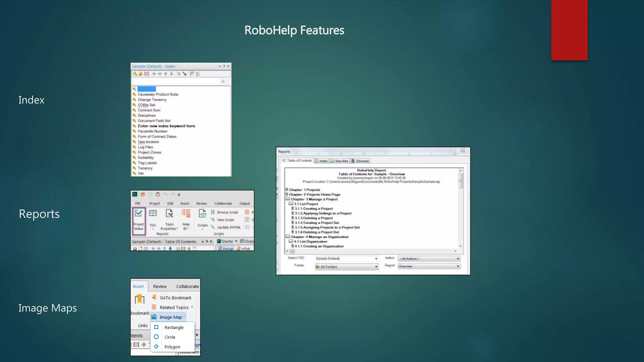The height and width of the screenshot is (362, 644).
Task: Click GoTo Bookmark in Links group
Action: tap(172, 298)
